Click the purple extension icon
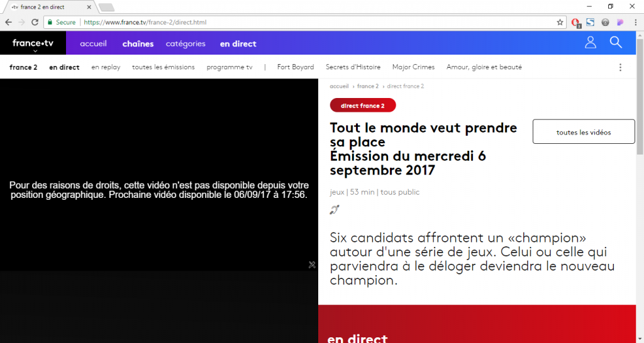 click(x=620, y=22)
